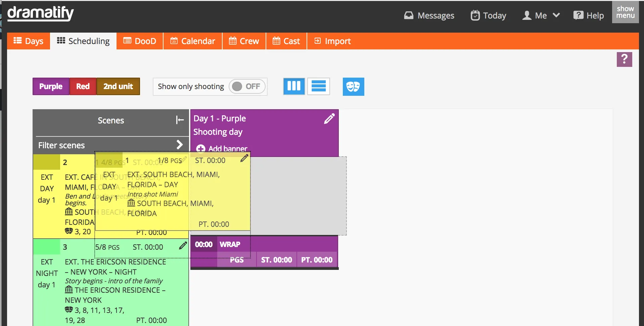Click the scene 3 'PT. 00:00' time
Viewport: 644px width, 326px height.
pos(151,320)
